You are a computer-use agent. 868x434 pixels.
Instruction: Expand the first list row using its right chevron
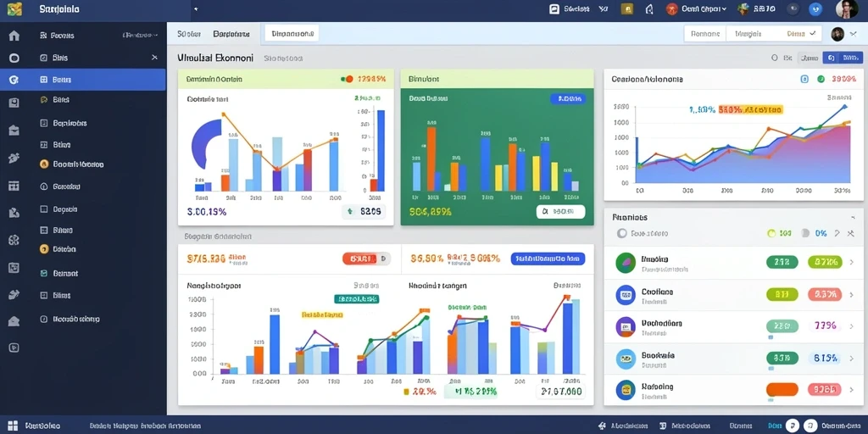(852, 262)
